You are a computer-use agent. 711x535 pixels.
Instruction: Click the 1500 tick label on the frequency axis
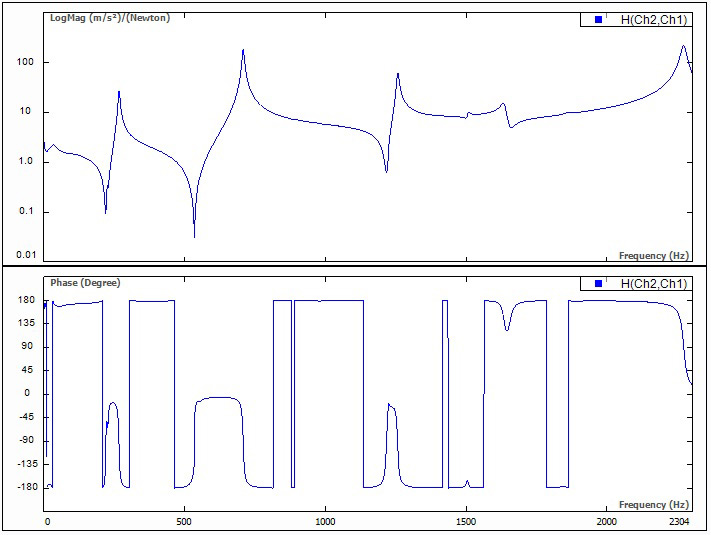[466, 522]
